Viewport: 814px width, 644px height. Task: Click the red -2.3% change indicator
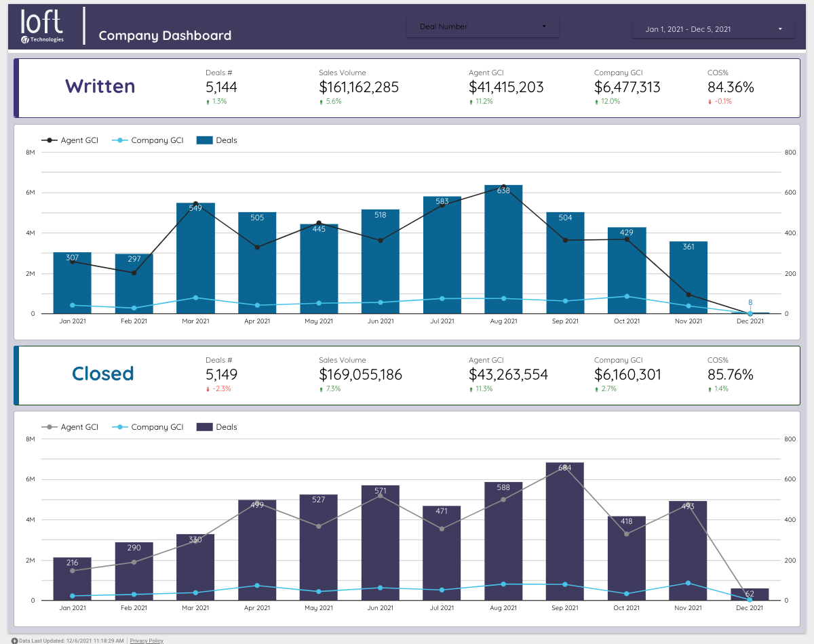tap(218, 389)
